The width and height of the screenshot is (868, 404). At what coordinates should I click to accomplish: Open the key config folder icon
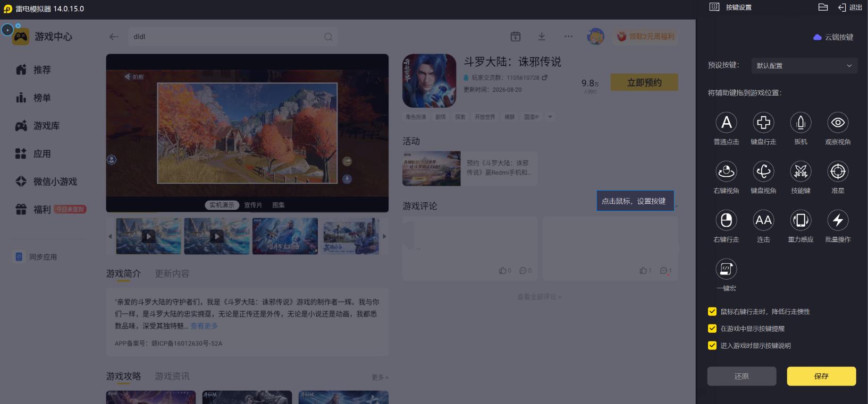(823, 7)
